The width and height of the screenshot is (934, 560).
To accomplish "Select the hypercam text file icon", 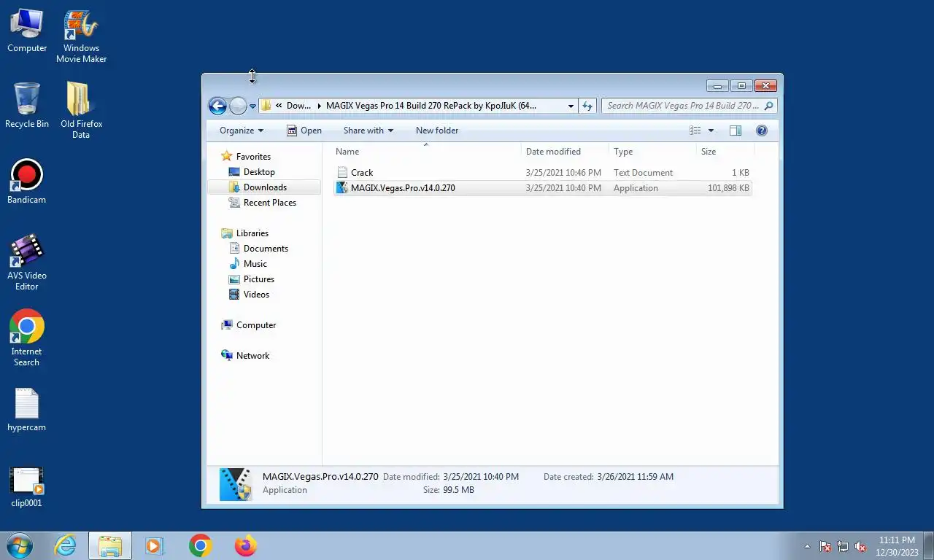I will point(27,409).
